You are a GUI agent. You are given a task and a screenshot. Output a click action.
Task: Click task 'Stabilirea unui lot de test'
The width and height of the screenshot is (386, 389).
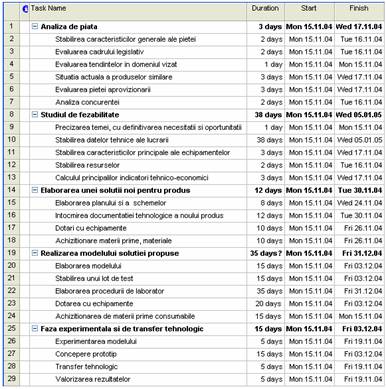94,279
